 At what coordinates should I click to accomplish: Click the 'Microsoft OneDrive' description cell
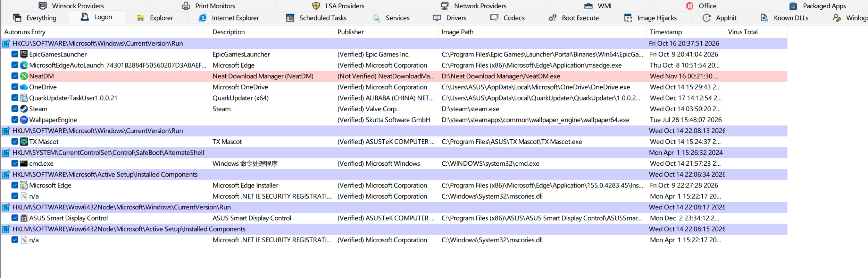(x=240, y=87)
